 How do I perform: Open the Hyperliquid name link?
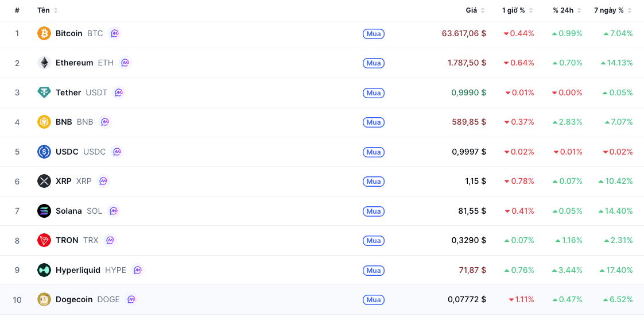click(x=78, y=270)
